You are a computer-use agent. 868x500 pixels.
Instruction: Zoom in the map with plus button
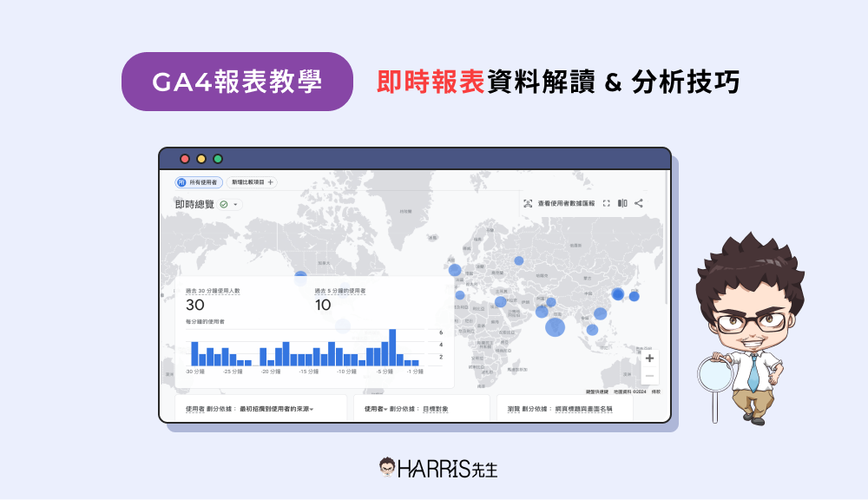[x=649, y=359]
